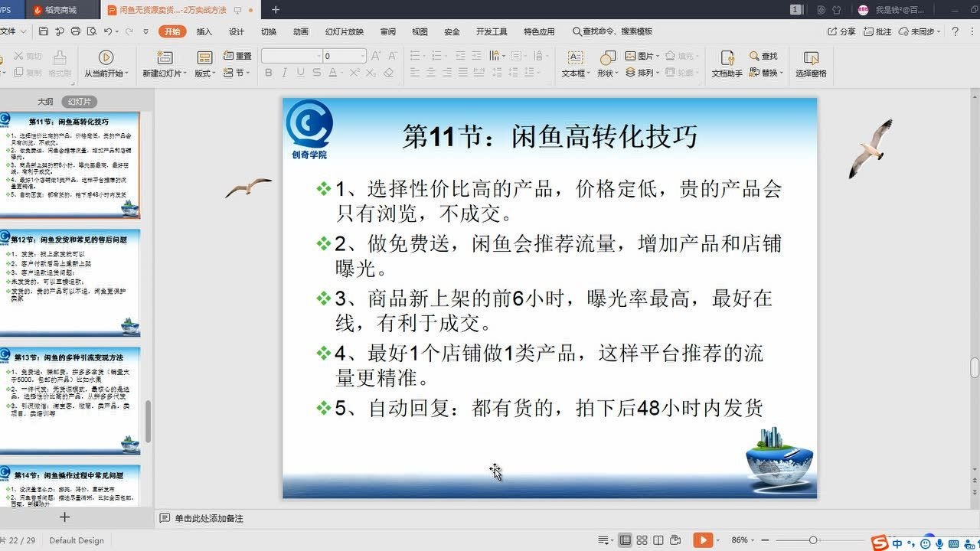Open the Shapes (形状) gallery
980x551 pixels.
[x=607, y=63]
